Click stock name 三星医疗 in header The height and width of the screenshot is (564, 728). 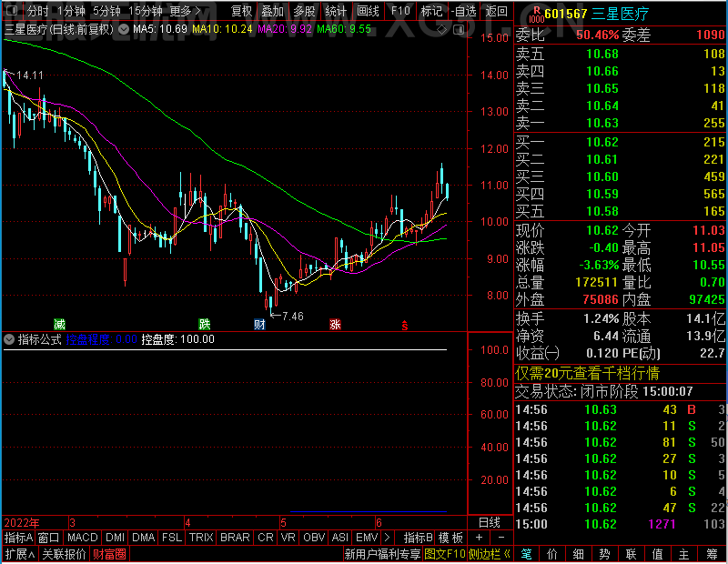click(621, 14)
